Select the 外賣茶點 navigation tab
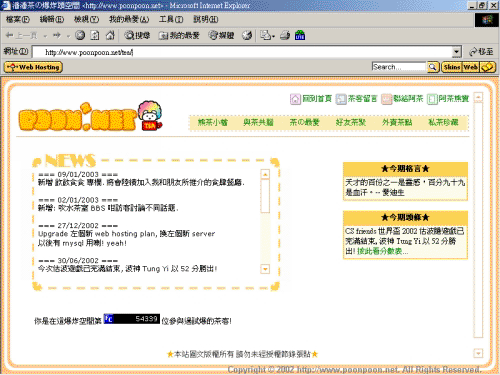Screen dimensions: 500x375 pyautogui.click(x=397, y=122)
